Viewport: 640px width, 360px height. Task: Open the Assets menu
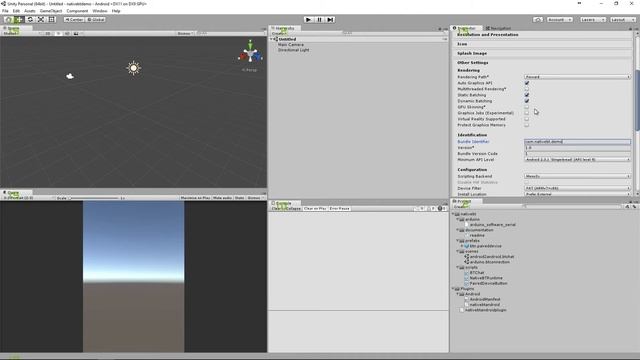click(30, 11)
